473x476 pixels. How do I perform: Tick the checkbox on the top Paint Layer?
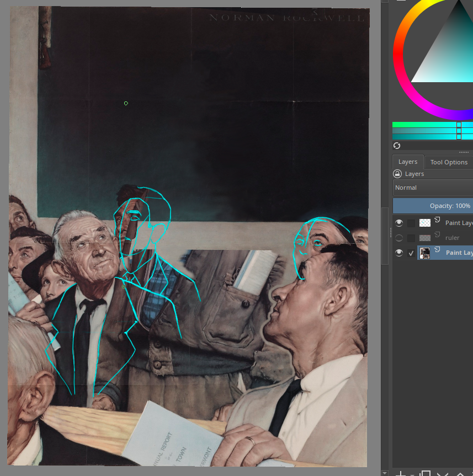point(411,223)
